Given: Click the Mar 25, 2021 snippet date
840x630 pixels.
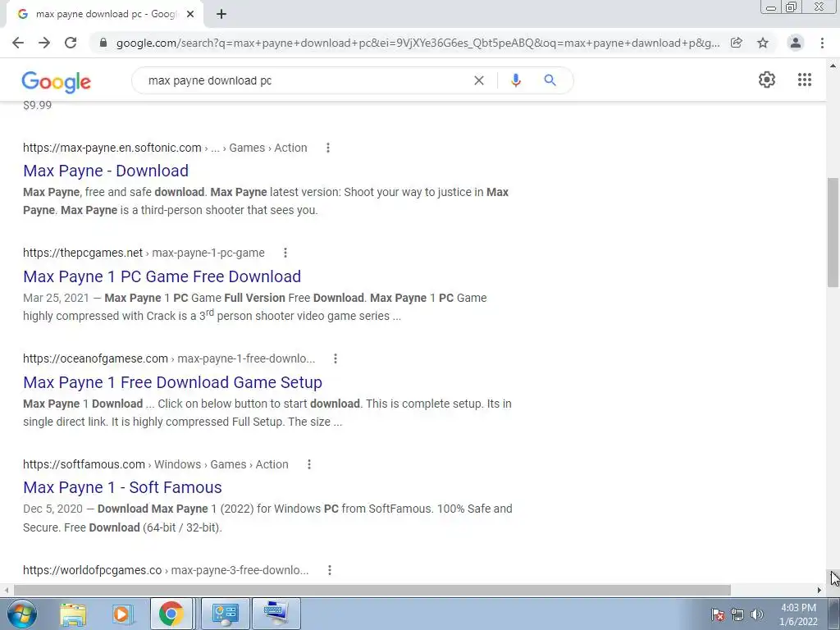Looking at the screenshot, I should tap(57, 298).
